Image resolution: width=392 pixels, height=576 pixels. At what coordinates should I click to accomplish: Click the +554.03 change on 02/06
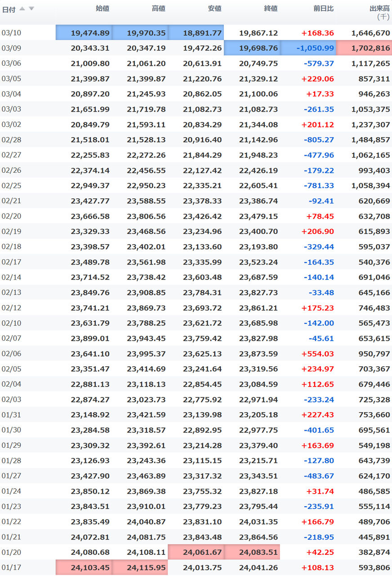click(x=318, y=354)
